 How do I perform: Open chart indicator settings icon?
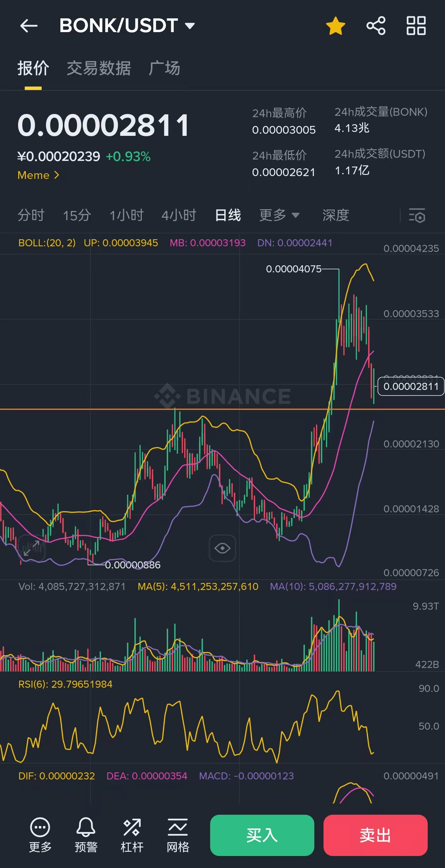coord(417,216)
